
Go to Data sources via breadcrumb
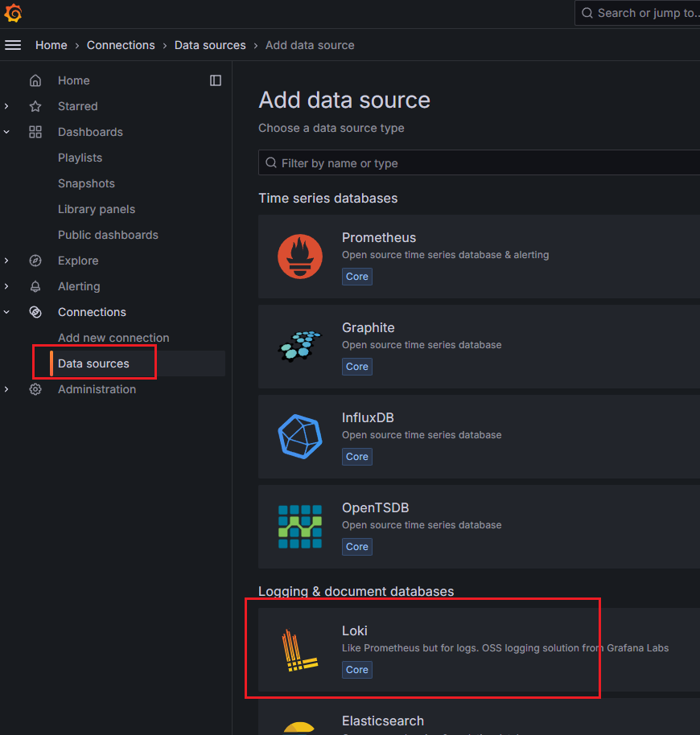tap(210, 46)
